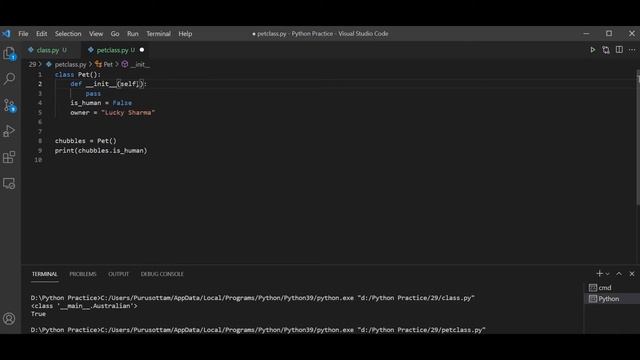Click the unsaved dot on petclass.py tab
The height and width of the screenshot is (360, 640).
[x=142, y=50]
